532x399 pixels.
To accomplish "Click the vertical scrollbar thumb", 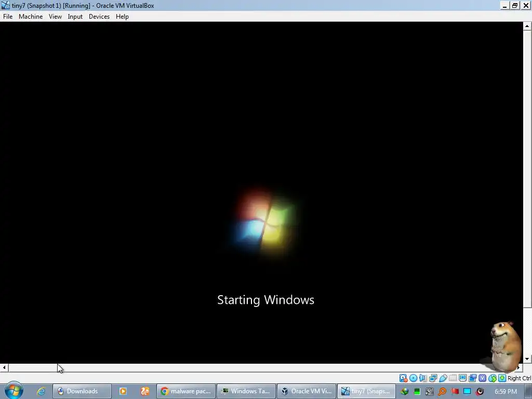I will click(527, 169).
